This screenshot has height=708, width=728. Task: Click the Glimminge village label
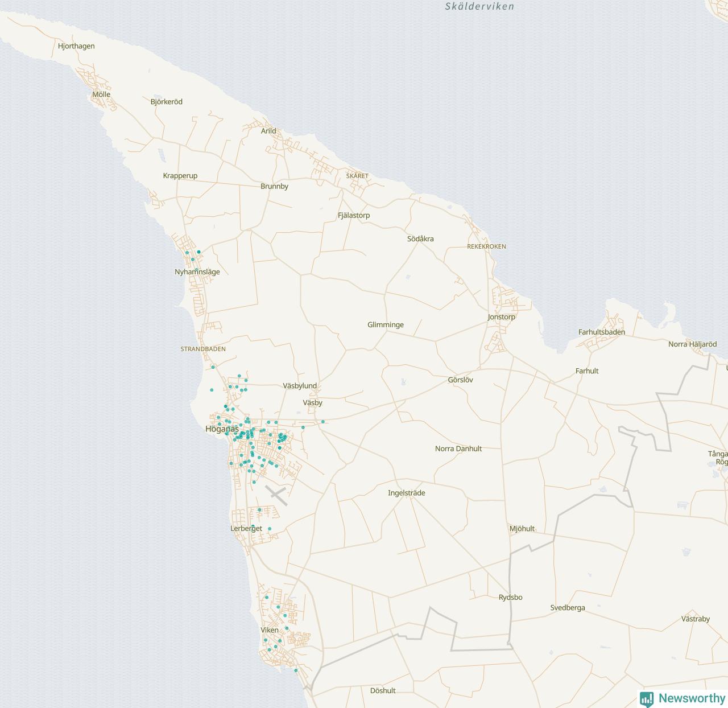click(x=385, y=325)
